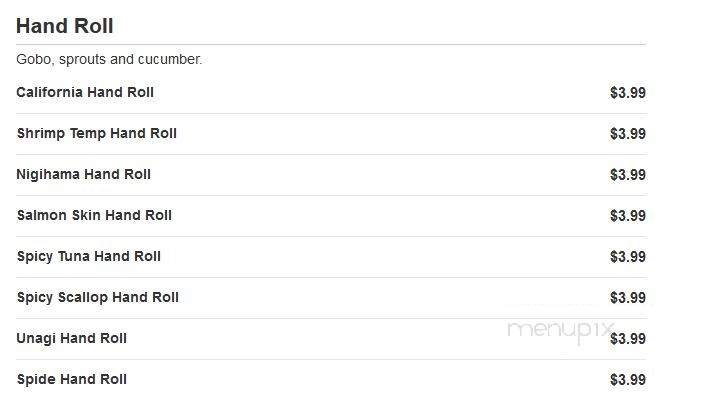Choose Spide Hand Roll item
722x398 pixels.
71,380
